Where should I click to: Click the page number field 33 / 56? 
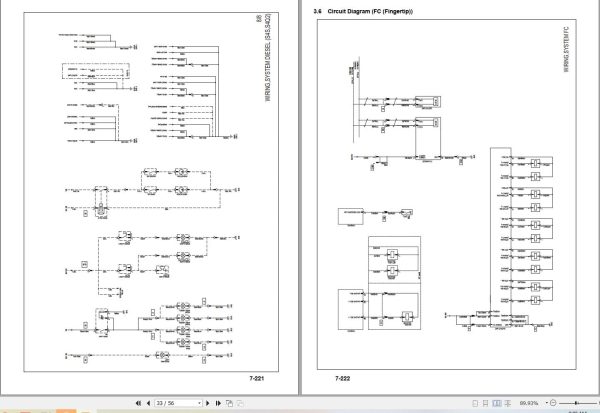(176, 403)
